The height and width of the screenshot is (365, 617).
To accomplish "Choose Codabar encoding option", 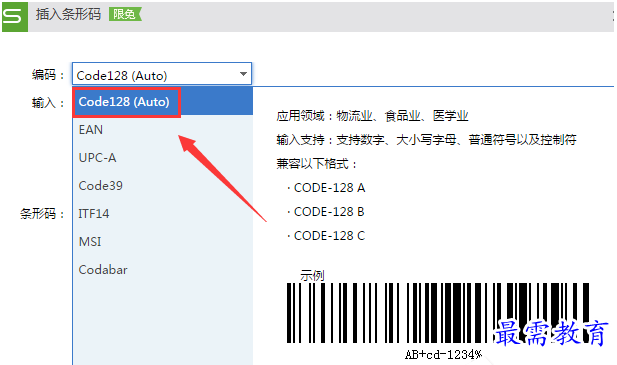I will pyautogui.click(x=163, y=270).
